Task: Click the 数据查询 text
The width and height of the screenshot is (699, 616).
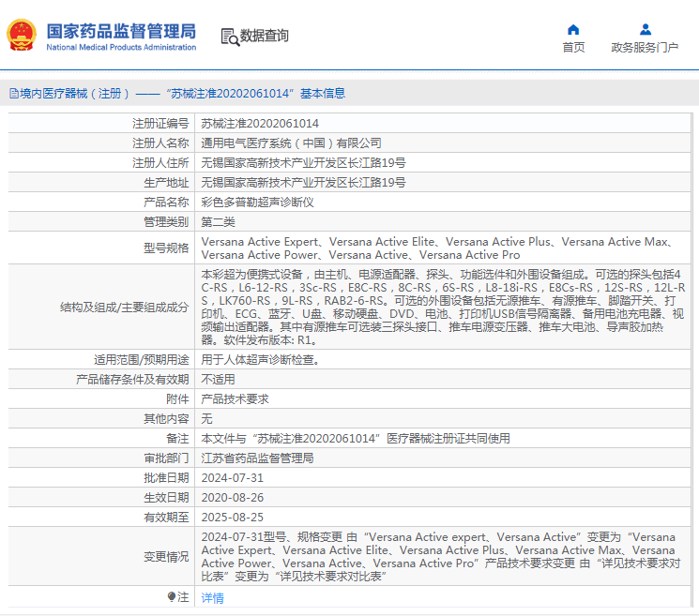Action: tap(265, 36)
